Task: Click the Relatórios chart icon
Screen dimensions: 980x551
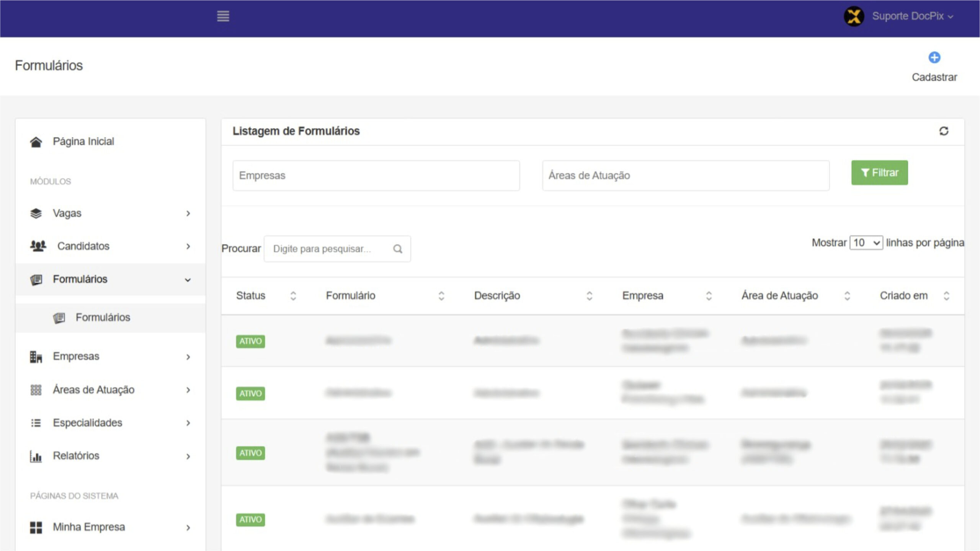Action: tap(36, 456)
